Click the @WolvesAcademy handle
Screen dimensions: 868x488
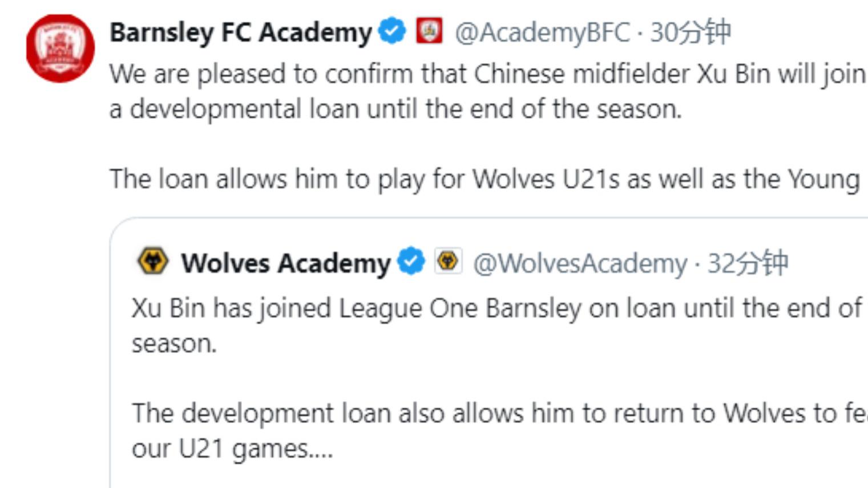580,263
